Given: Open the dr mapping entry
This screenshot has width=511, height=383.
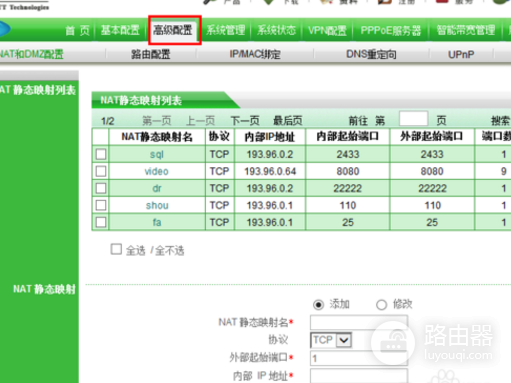Looking at the screenshot, I should pyautogui.click(x=157, y=188).
